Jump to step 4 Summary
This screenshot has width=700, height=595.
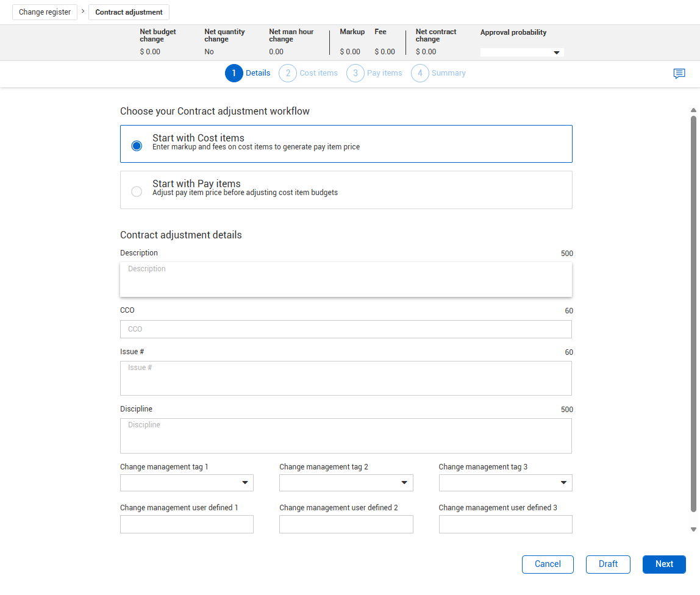click(x=420, y=73)
